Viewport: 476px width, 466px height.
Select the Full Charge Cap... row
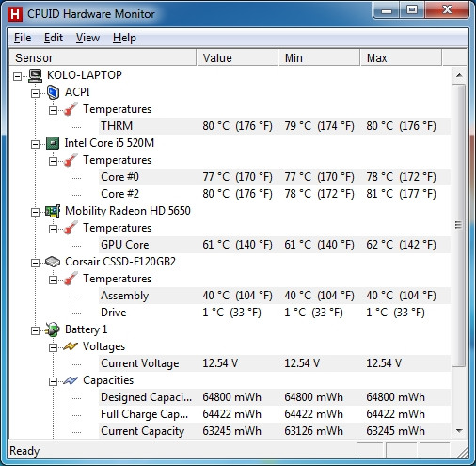275,414
